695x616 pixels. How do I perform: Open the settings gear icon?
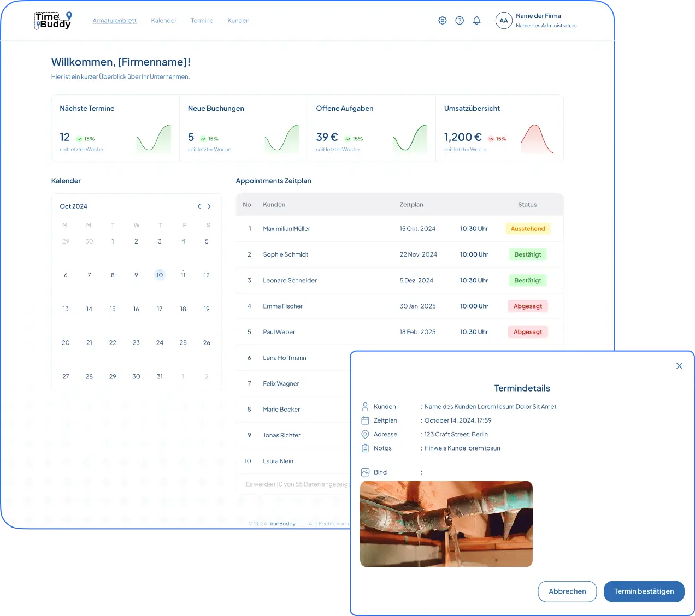point(443,21)
